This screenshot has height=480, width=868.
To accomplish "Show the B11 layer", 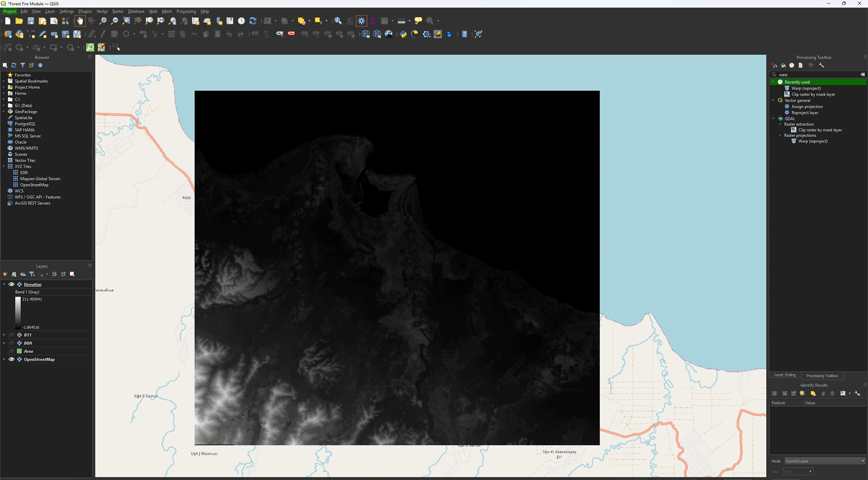I will 12,335.
